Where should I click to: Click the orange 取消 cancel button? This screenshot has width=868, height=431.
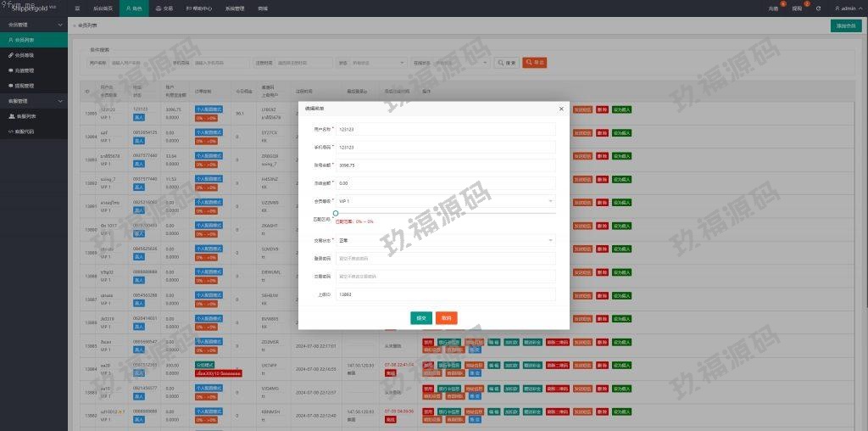[446, 317]
